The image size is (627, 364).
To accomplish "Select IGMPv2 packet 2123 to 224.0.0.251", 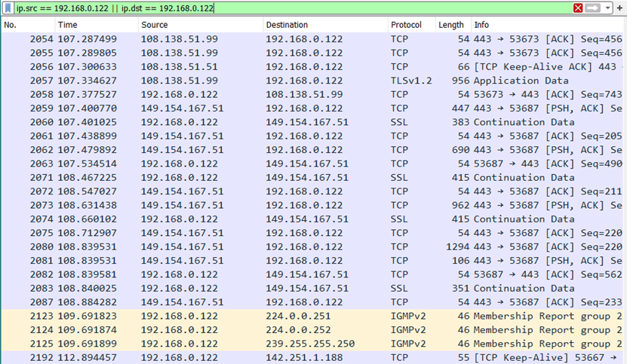I will pos(314,316).
